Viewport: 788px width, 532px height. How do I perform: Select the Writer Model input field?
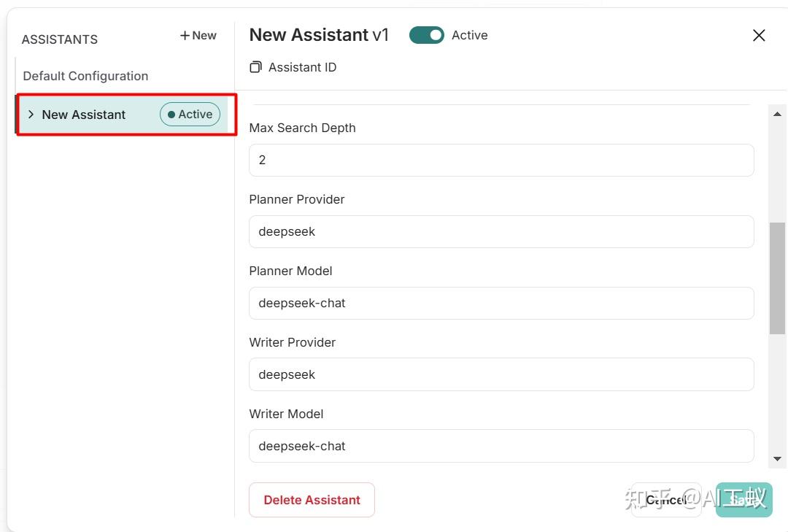coord(501,446)
